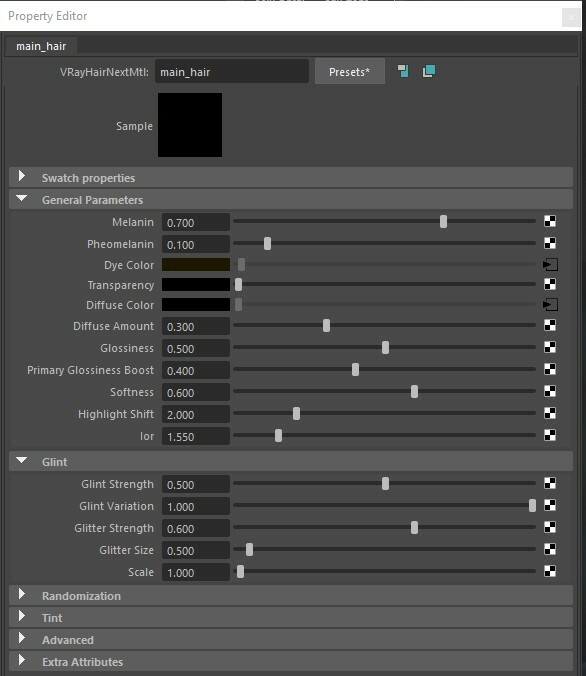
Task: Click the Dye Color input connection icon
Action: 550,264
